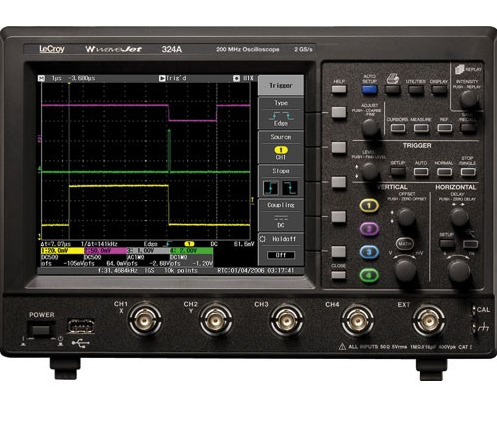Click the ADJUST coarse/fine knob
Screen dimensions: 497x422
coord(370,127)
